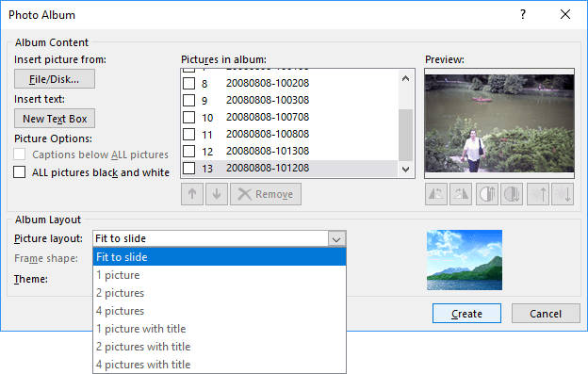Enable ALL pictures black and white
Viewport: 588px width, 374px height.
20,172
